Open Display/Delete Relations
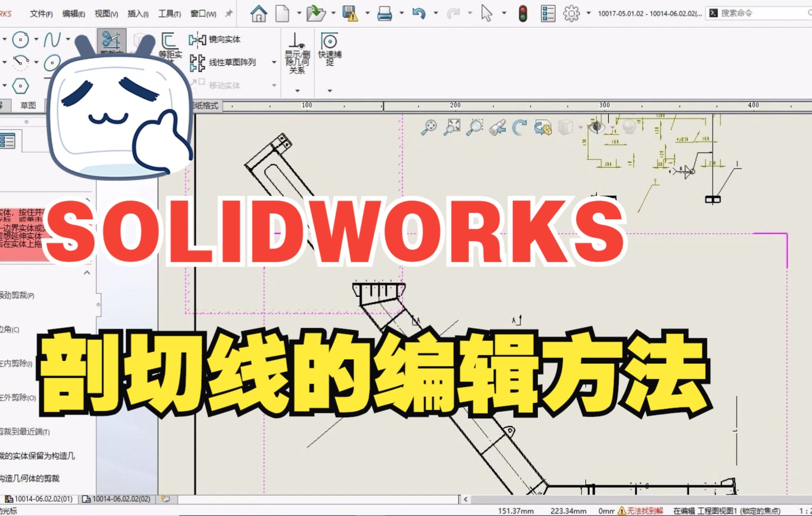812x516 pixels. [296, 51]
